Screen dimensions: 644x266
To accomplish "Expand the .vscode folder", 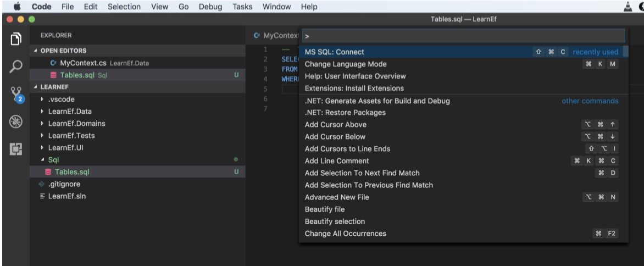I will point(42,99).
